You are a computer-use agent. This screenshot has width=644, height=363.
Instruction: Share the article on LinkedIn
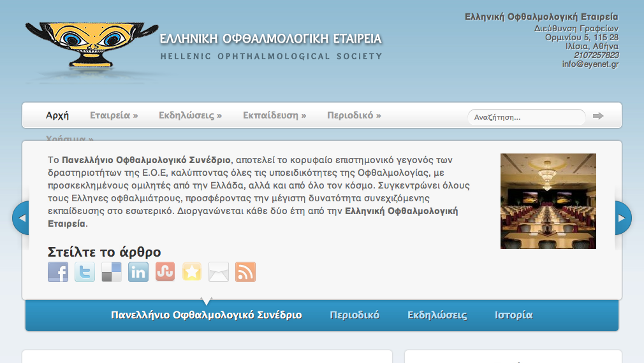pyautogui.click(x=138, y=272)
